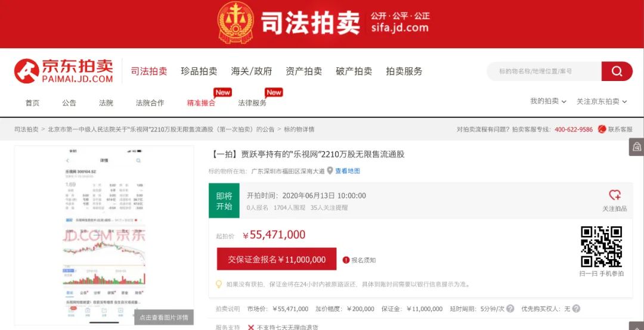Open 法院合作 in the sub navigation
Screen dimensions: 644x330
[x=150, y=103]
